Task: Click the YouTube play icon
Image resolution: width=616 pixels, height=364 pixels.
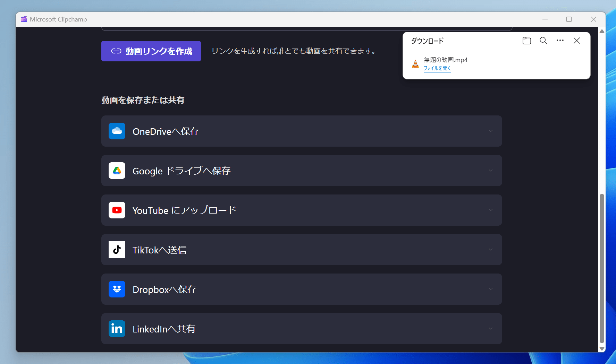Action: (x=117, y=210)
